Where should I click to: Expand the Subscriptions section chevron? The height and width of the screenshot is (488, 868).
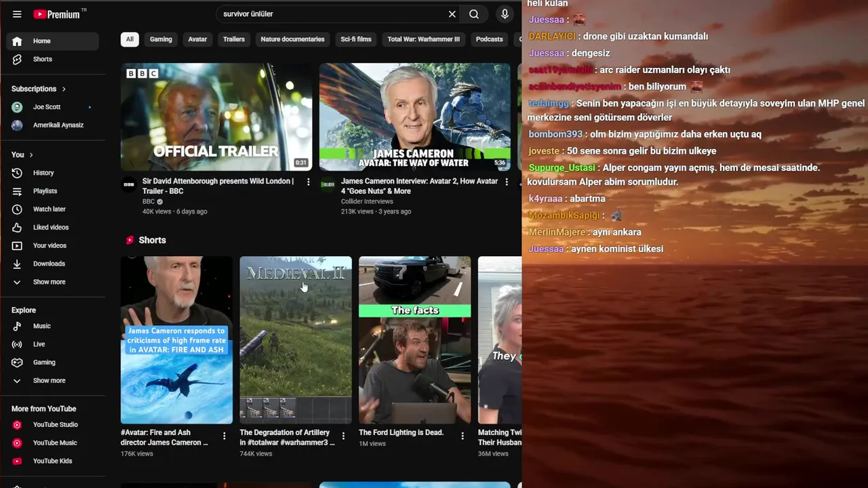(x=64, y=89)
